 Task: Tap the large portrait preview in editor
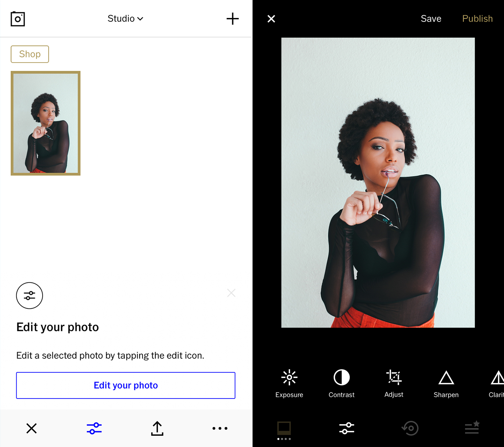tap(378, 183)
